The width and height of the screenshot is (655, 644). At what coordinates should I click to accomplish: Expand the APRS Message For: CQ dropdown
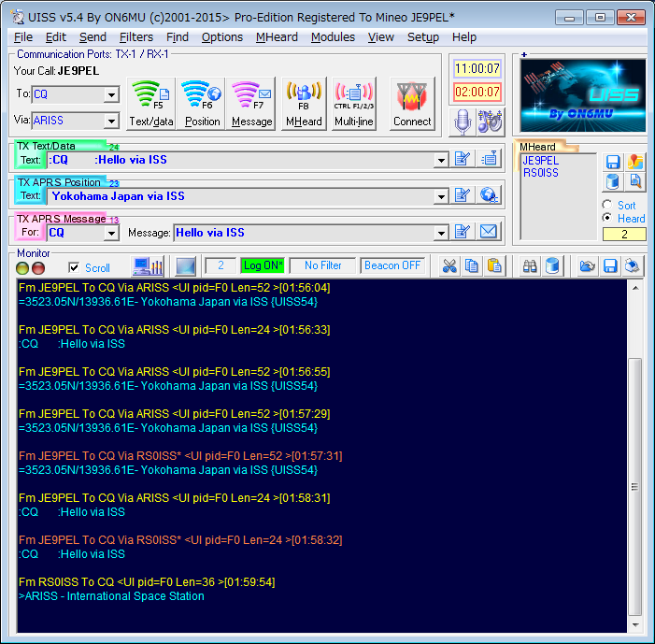[x=111, y=233]
